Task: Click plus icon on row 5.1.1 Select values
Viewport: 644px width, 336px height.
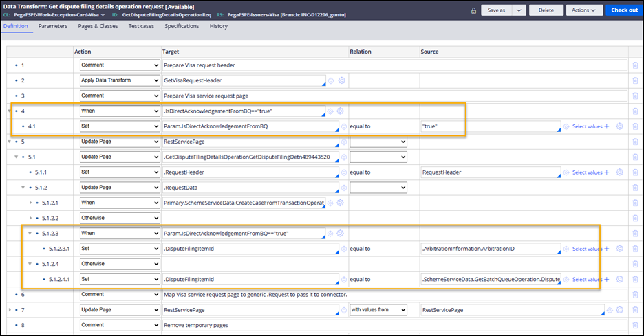Action: point(607,172)
